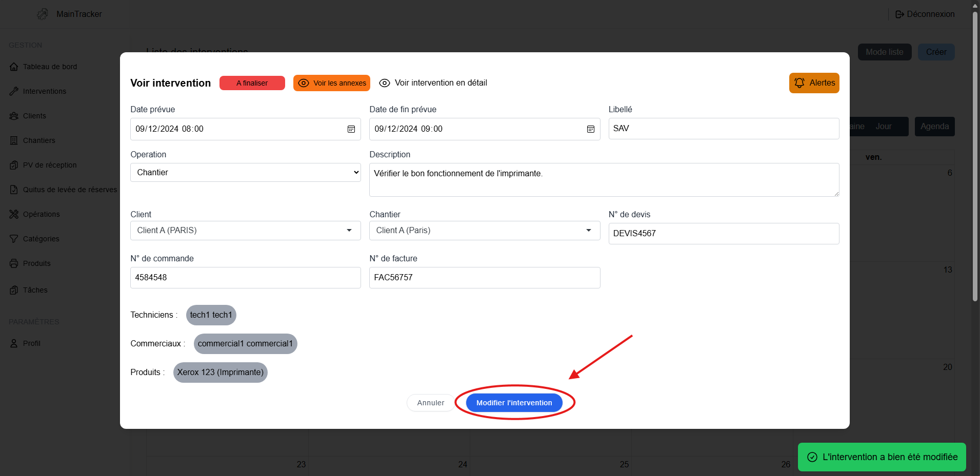Click the calendar icon in Date prévue
The width and height of the screenshot is (980, 476).
click(x=351, y=129)
